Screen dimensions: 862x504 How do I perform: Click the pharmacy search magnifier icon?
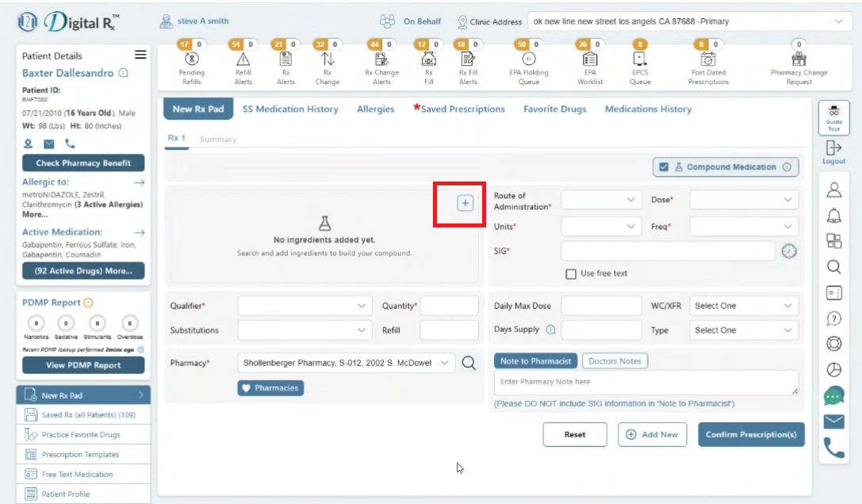click(x=469, y=363)
